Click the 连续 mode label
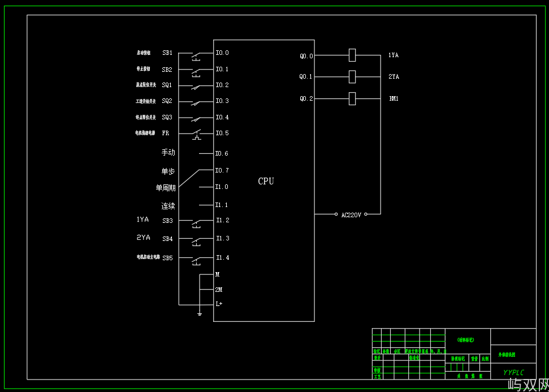Viewport: 549px width, 392px height. tap(168, 206)
